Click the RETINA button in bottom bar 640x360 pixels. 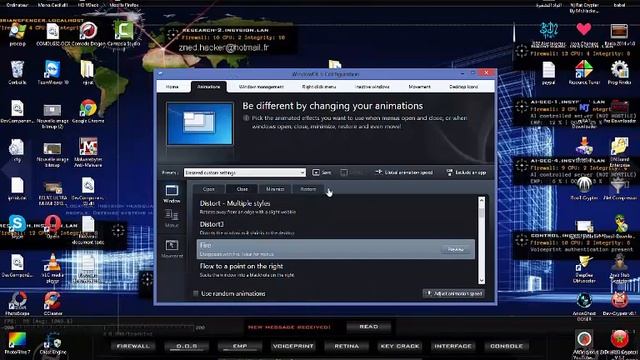[x=347, y=346]
